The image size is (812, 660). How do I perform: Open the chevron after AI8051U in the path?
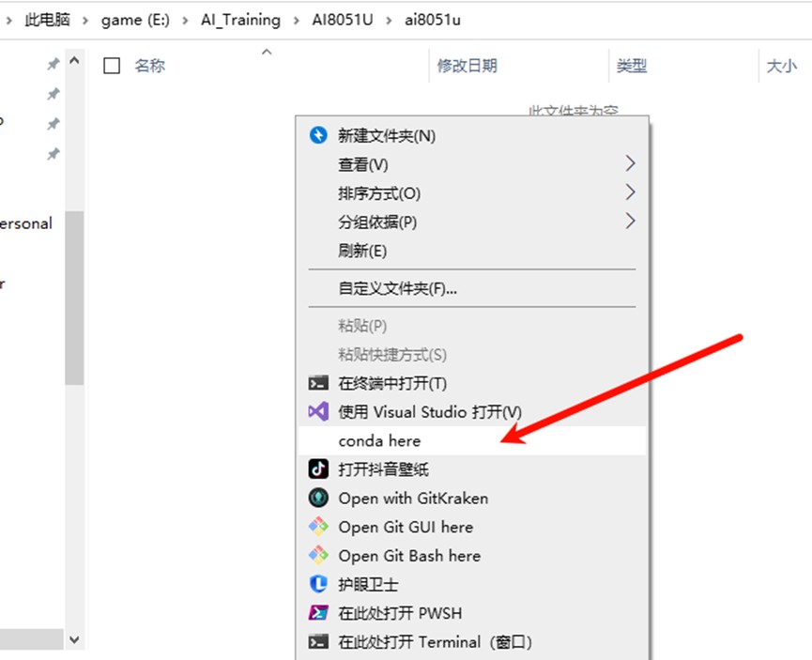pos(389,21)
